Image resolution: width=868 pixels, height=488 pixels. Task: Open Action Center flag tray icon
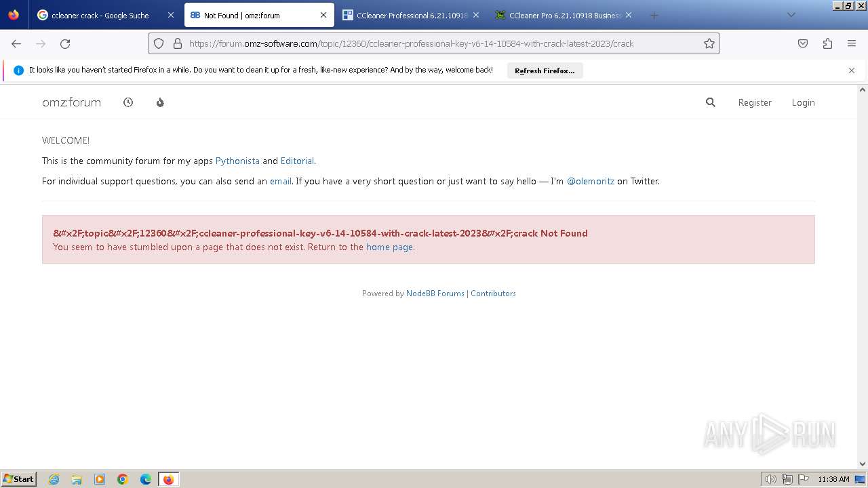[804, 479]
